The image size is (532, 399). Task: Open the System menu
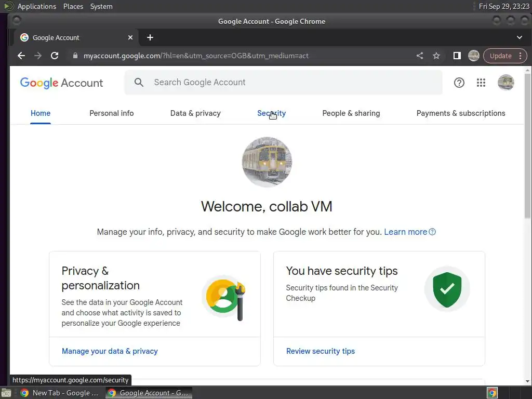tap(101, 6)
